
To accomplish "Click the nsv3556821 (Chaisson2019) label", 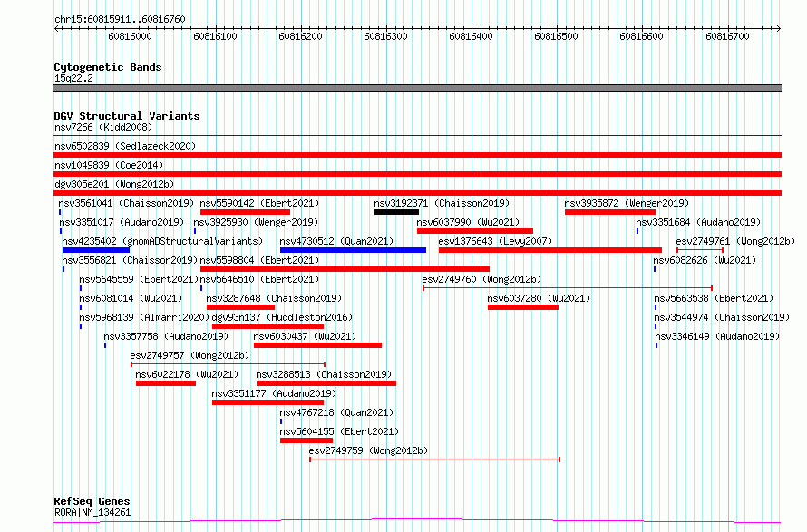I will pyautogui.click(x=130, y=260).
